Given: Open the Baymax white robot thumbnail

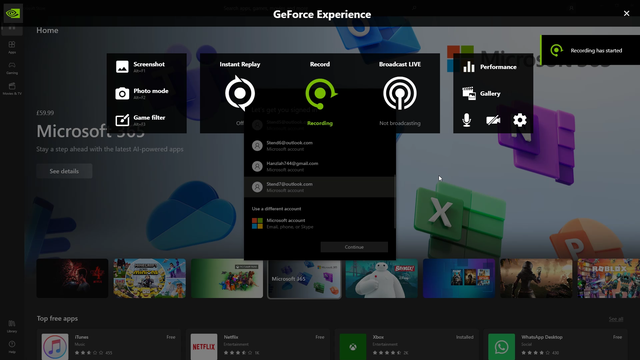Looking at the screenshot, I should tap(382, 278).
